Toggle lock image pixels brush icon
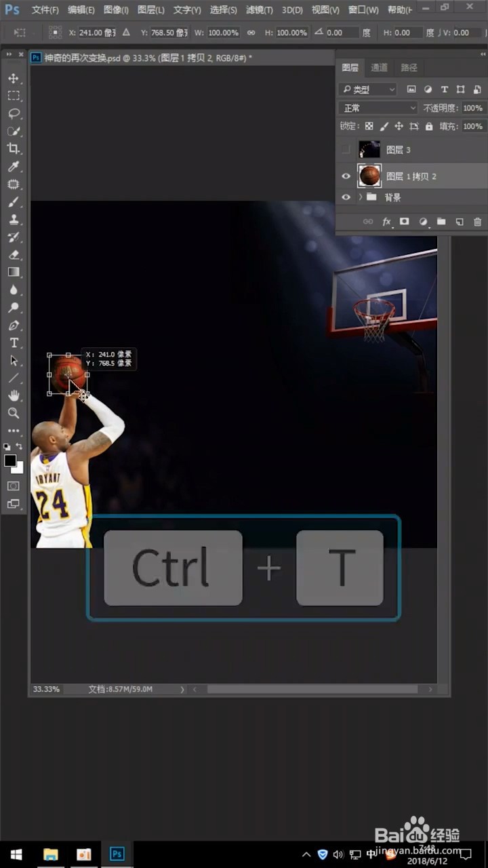This screenshot has width=488, height=868. pyautogui.click(x=384, y=126)
